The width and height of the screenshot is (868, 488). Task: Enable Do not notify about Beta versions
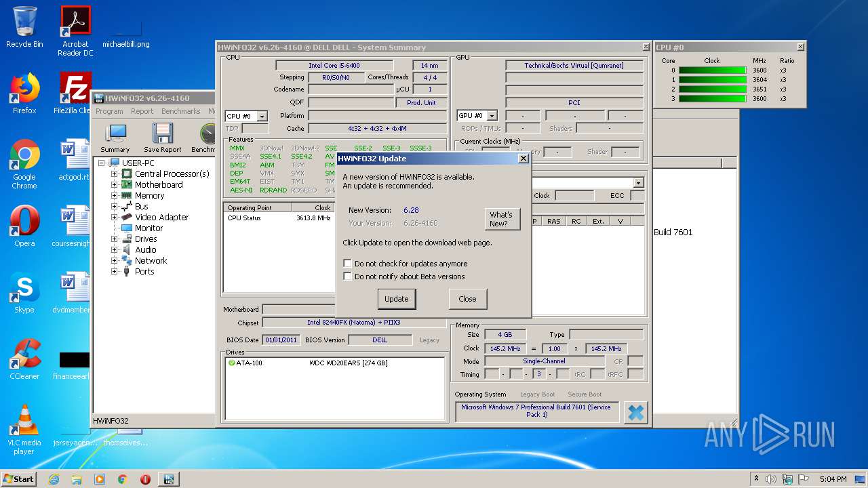pyautogui.click(x=348, y=277)
